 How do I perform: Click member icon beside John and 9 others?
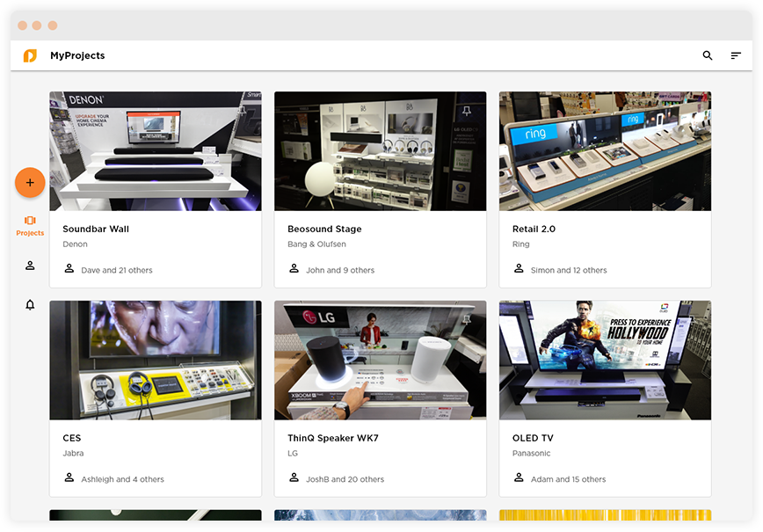pyautogui.click(x=294, y=268)
